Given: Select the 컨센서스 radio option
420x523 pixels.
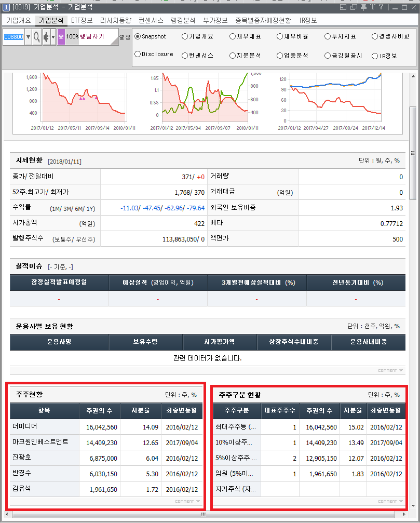Looking at the screenshot, I should click(185, 56).
